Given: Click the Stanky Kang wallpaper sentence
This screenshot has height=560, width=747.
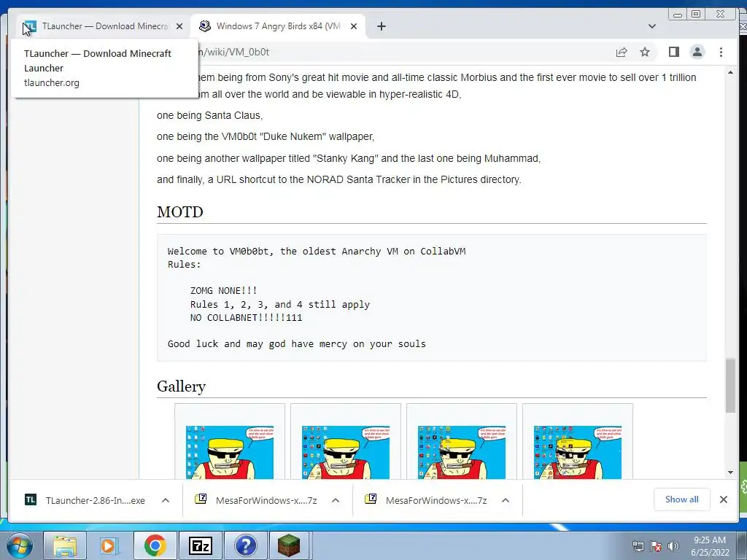Looking at the screenshot, I should click(x=349, y=158).
